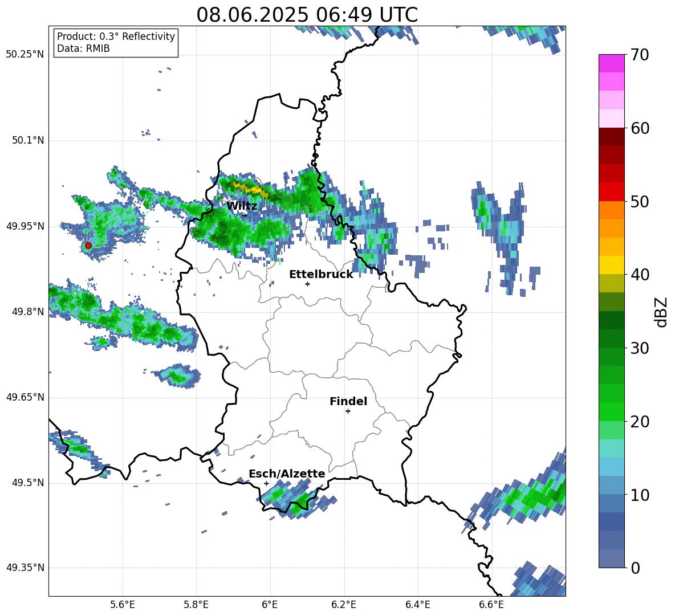Click the cross marker below Findel
Viewport: 675px width, 616px height.
[348, 411]
